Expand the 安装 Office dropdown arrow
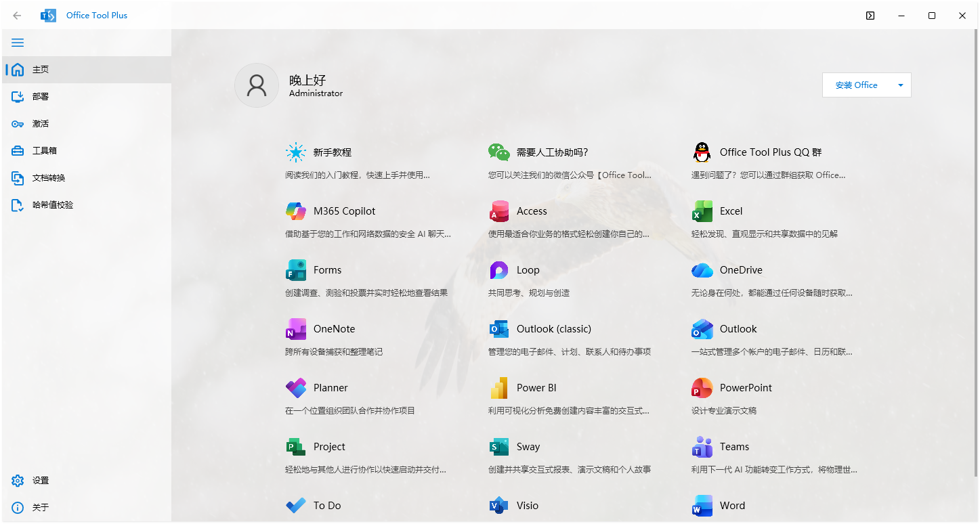Screen dimensions: 980x524 coord(901,85)
